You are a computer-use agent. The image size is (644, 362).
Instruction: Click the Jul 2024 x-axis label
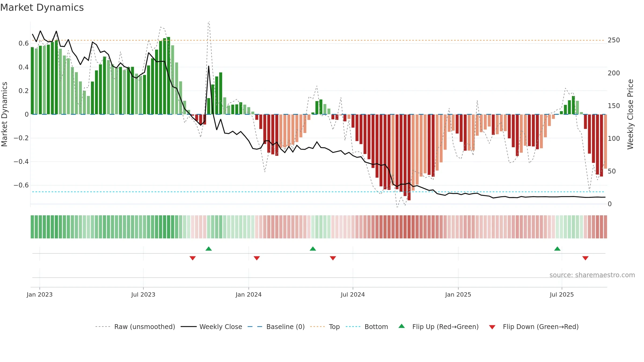[x=353, y=294]
